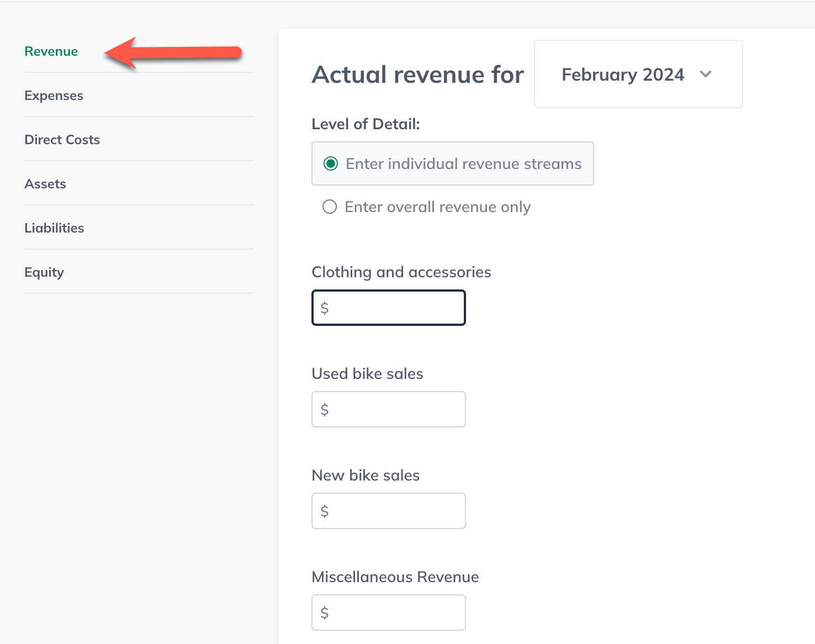Click the Miscellaneous Revenue input box
815x644 pixels.
tap(388, 613)
